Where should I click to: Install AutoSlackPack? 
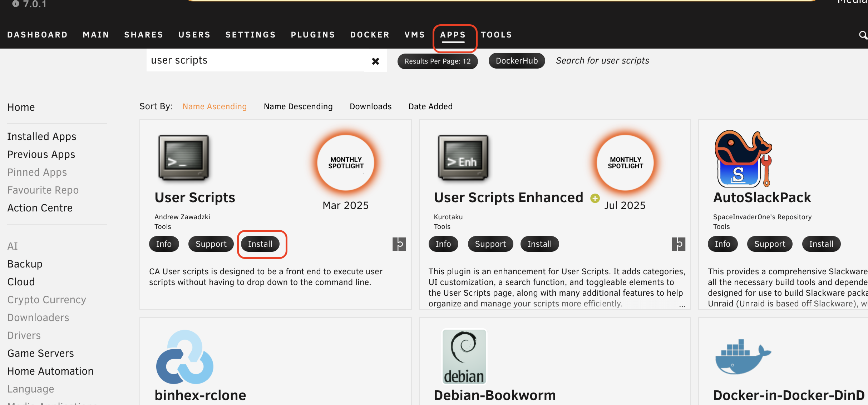(821, 244)
